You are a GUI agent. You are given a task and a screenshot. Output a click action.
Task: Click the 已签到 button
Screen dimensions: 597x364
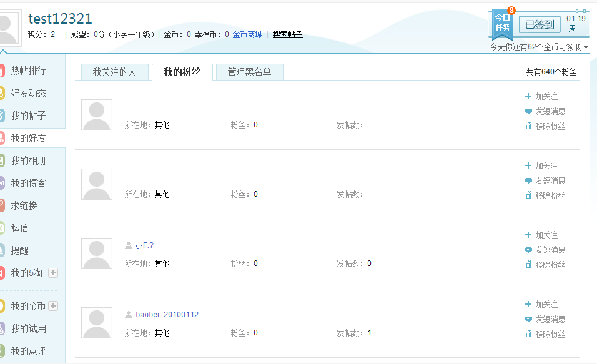(540, 25)
